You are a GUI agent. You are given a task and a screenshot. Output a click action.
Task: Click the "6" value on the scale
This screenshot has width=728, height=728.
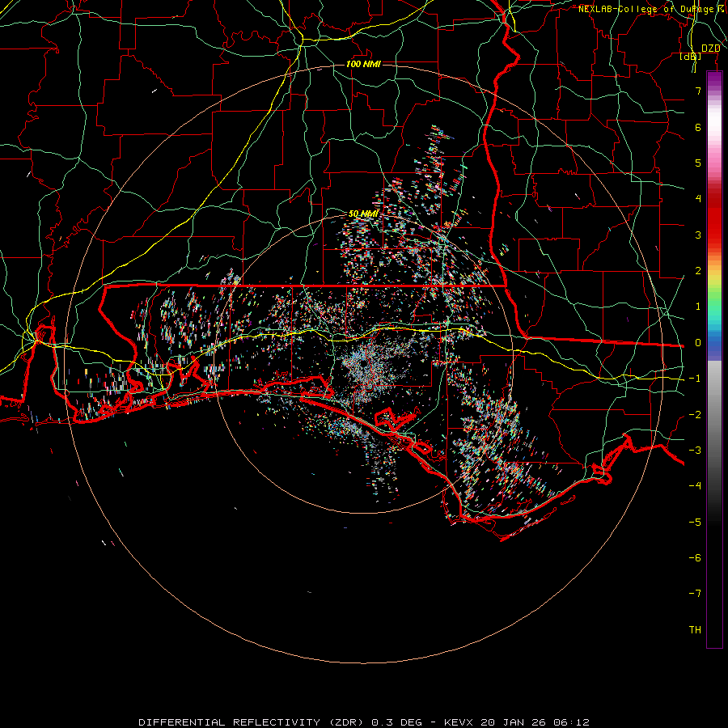tap(698, 127)
